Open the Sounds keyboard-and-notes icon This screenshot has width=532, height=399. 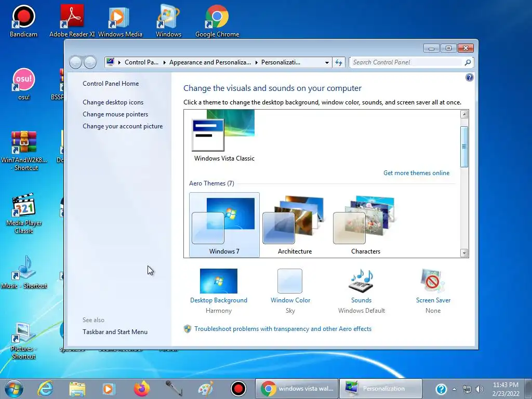[x=362, y=281]
